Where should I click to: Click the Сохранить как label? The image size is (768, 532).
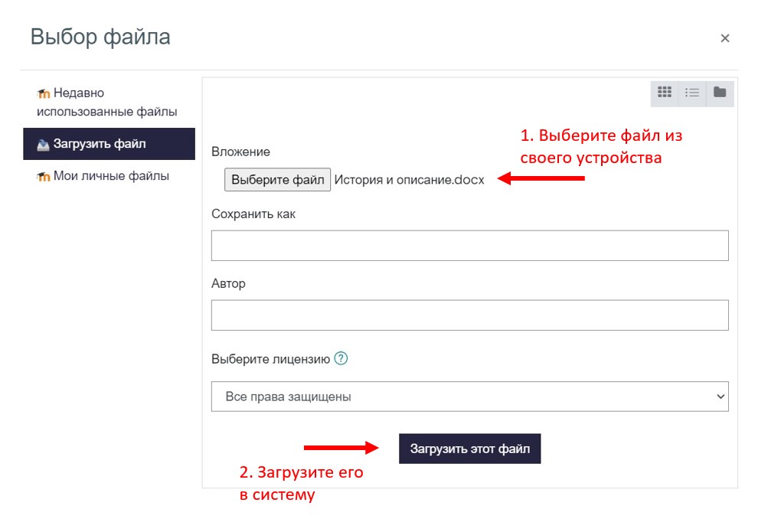coord(253,214)
